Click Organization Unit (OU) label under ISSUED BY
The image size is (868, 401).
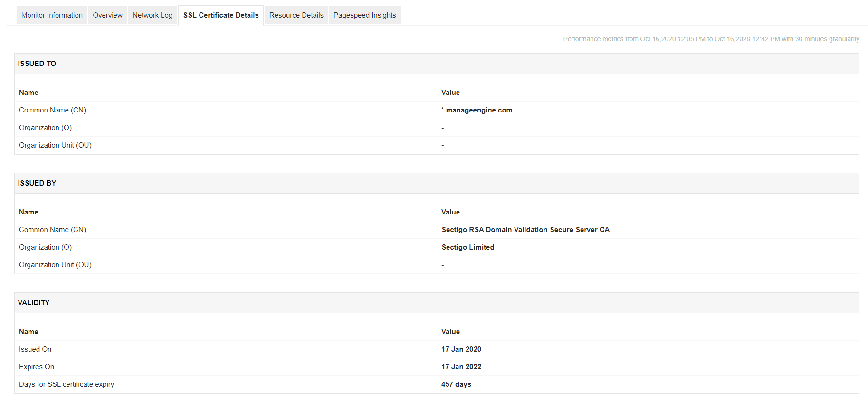(55, 265)
